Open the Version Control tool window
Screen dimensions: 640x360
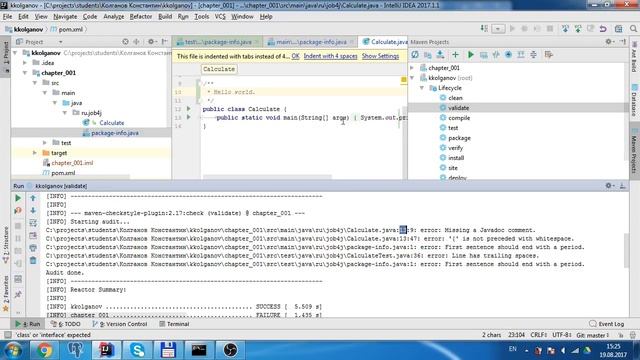[x=120, y=324]
